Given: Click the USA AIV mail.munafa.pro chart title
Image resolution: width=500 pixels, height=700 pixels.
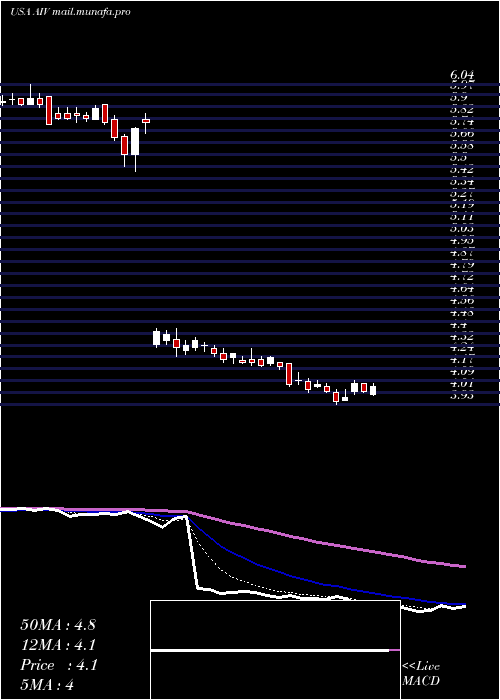Looking at the screenshot, I should click(x=70, y=12).
